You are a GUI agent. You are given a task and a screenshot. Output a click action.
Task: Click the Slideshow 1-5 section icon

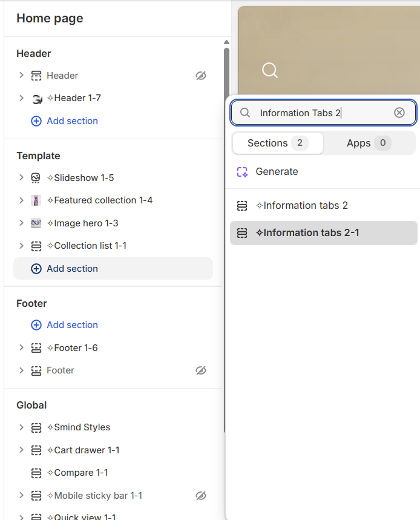coord(36,178)
